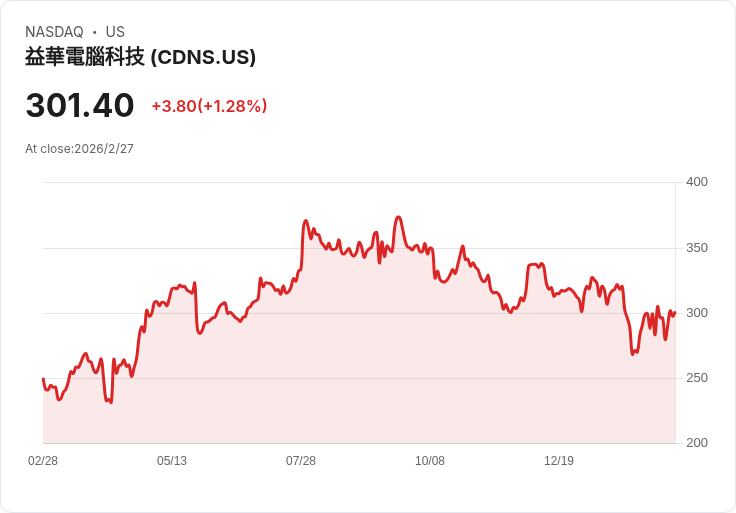Select the 10/08 date axis label
Screen dimensions: 736x513
point(430,461)
